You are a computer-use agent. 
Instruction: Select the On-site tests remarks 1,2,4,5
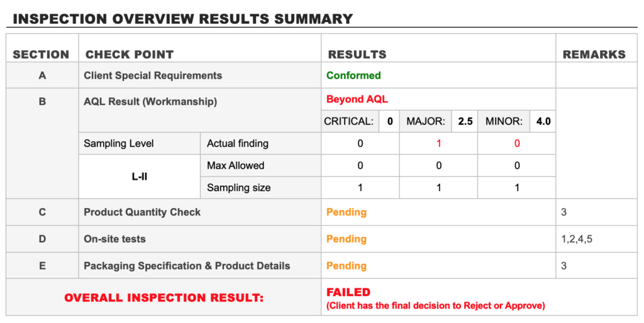(x=578, y=239)
